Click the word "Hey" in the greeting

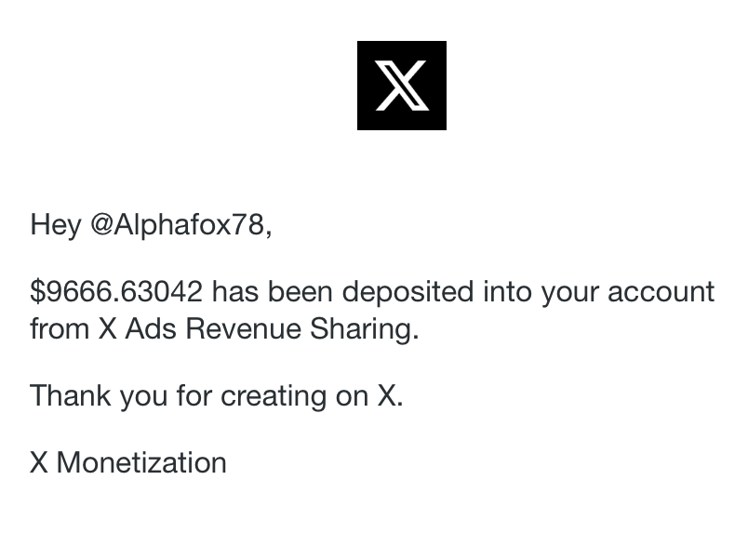coord(56,225)
